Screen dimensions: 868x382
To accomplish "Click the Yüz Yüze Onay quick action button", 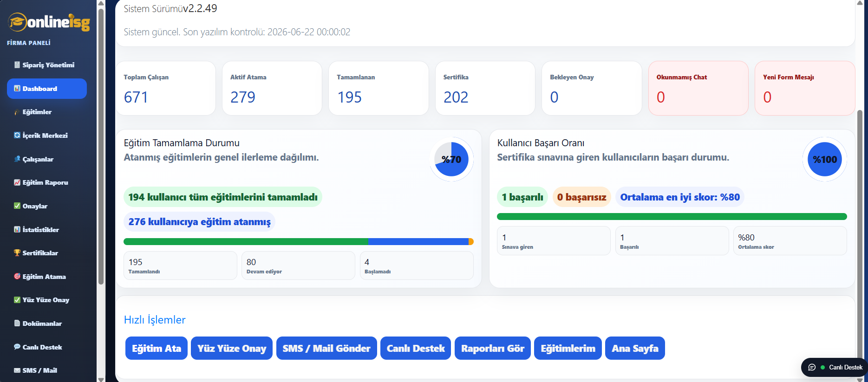I will tap(232, 348).
